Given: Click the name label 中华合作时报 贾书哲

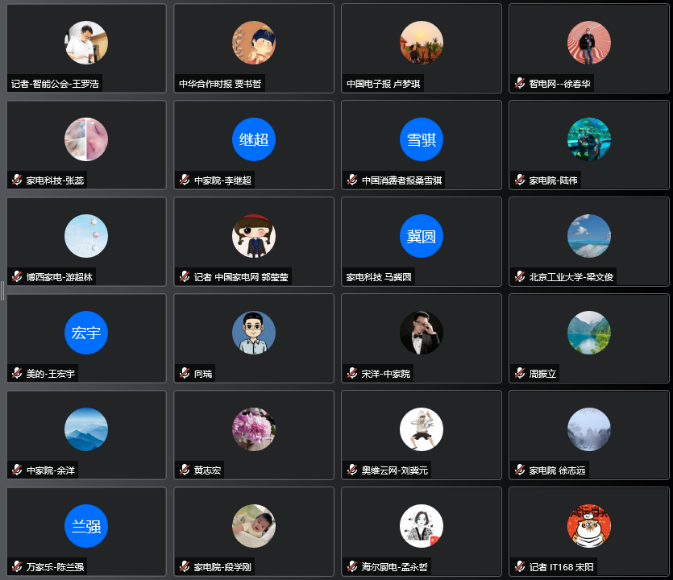Looking at the screenshot, I should click(x=220, y=84).
